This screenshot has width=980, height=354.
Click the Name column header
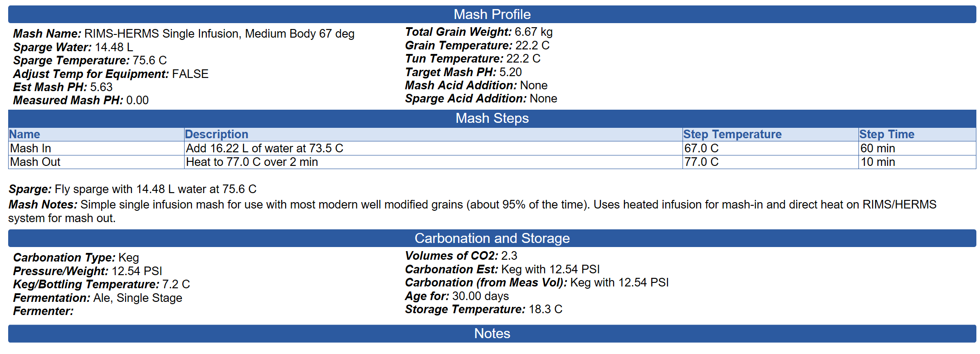pyautogui.click(x=96, y=134)
